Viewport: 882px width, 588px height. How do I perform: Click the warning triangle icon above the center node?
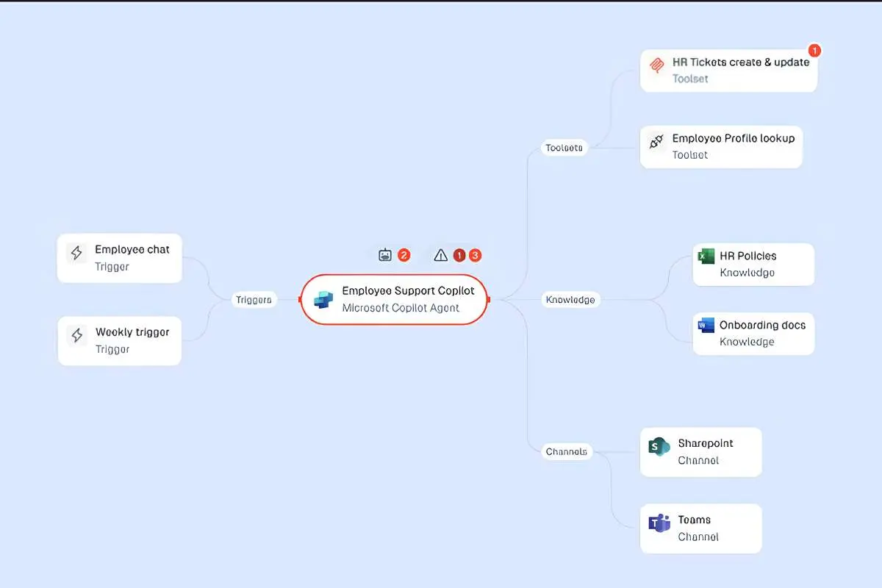440,255
